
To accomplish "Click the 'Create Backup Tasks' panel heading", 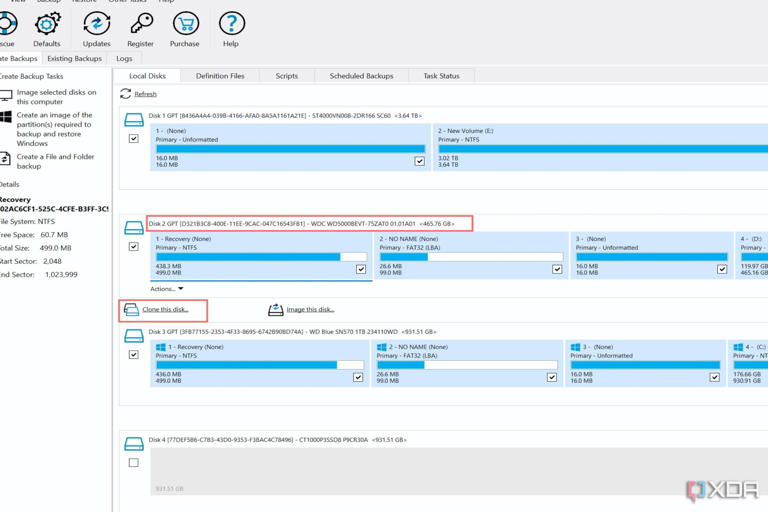I will (31, 76).
